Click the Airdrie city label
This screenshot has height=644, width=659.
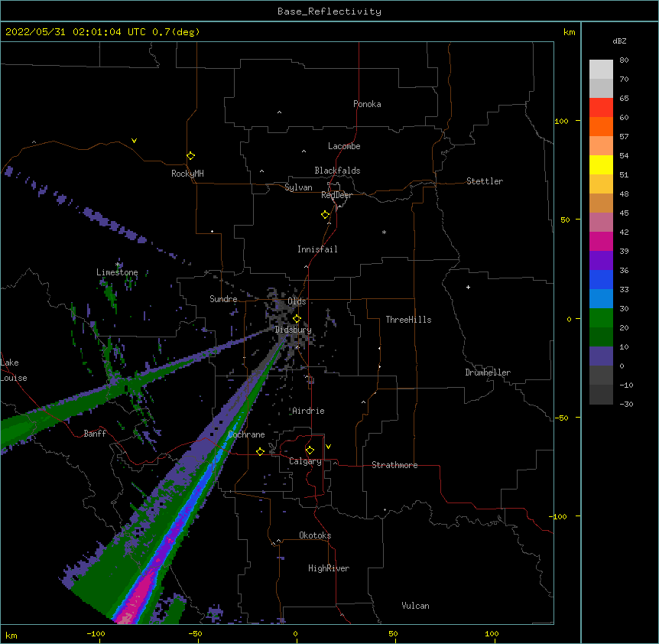[x=308, y=411]
